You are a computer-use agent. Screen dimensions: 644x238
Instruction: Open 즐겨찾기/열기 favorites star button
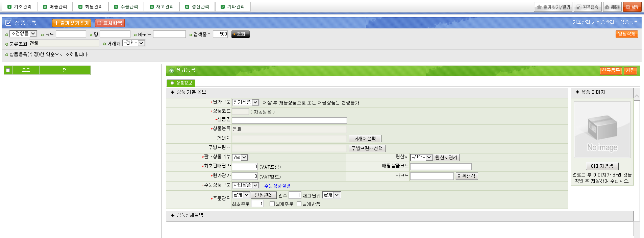pyautogui.click(x=553, y=7)
